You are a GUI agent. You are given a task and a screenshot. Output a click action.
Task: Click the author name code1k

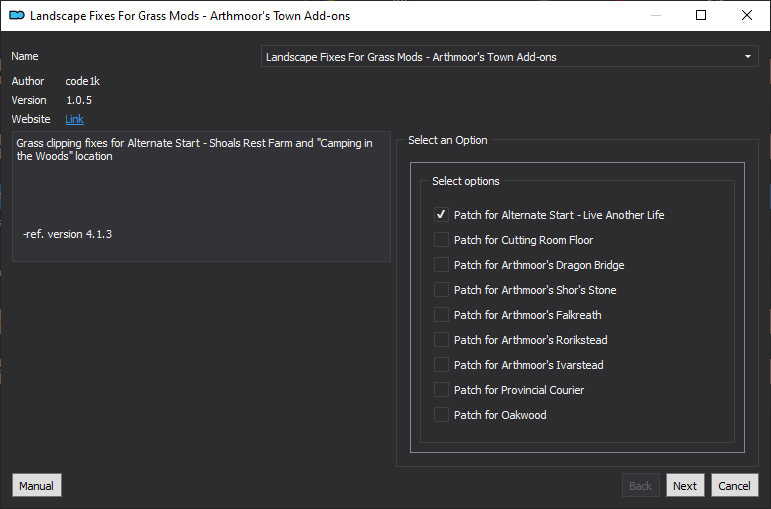point(83,81)
